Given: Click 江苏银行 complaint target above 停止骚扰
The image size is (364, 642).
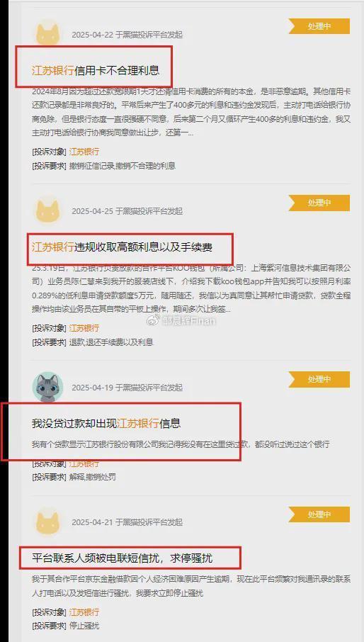Looking at the screenshot, I should pyautogui.click(x=84, y=612).
